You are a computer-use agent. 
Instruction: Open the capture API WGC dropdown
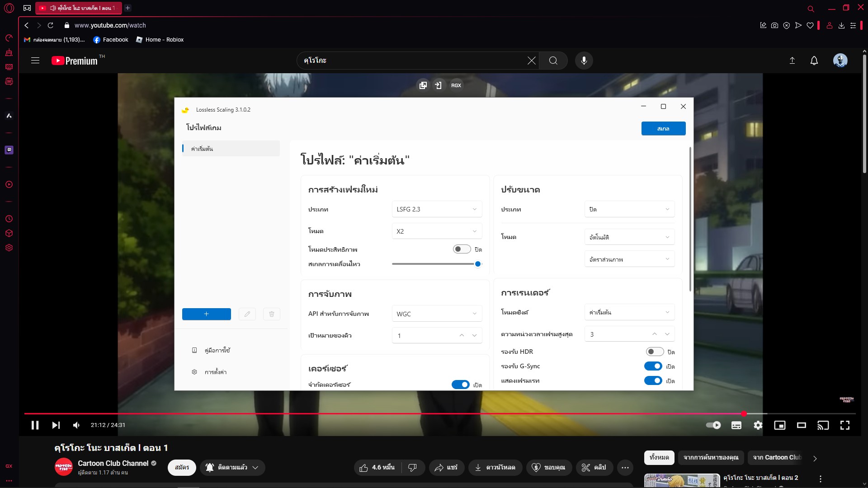(x=437, y=314)
